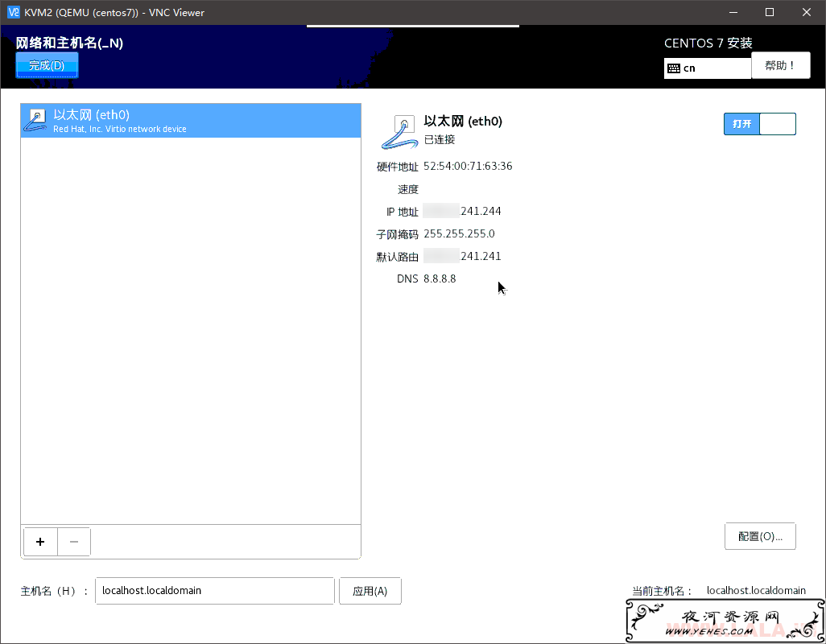Image resolution: width=826 pixels, height=644 pixels.
Task: Focus the hostname input field
Action: pos(214,591)
